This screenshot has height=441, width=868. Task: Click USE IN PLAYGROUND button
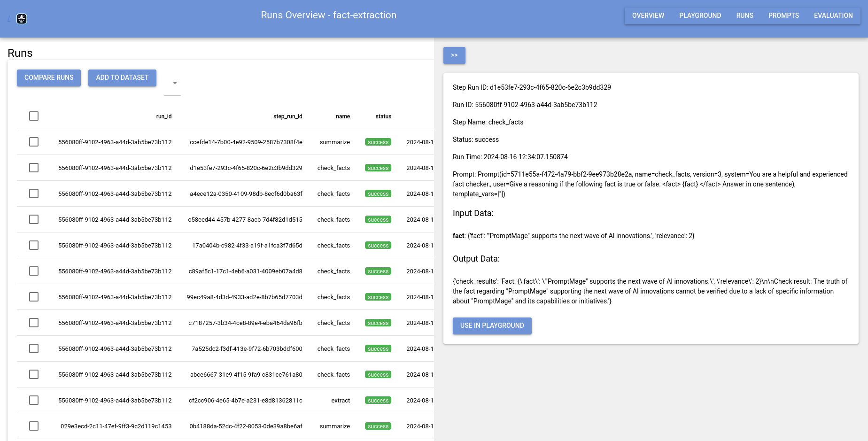(492, 326)
